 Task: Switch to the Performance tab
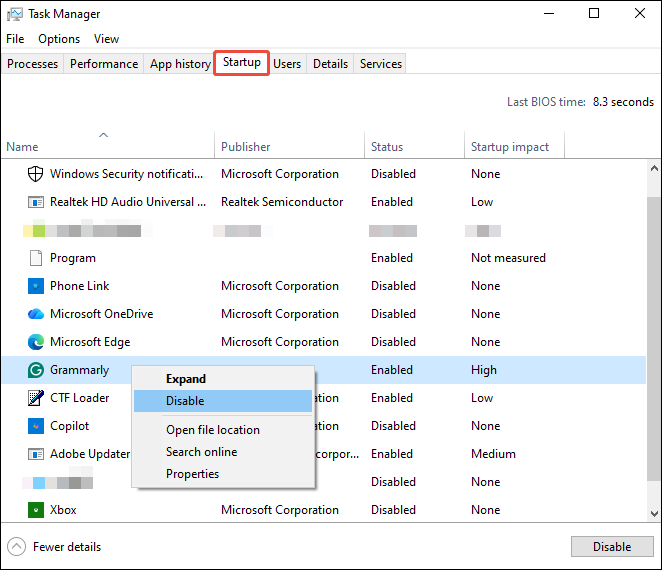104,64
